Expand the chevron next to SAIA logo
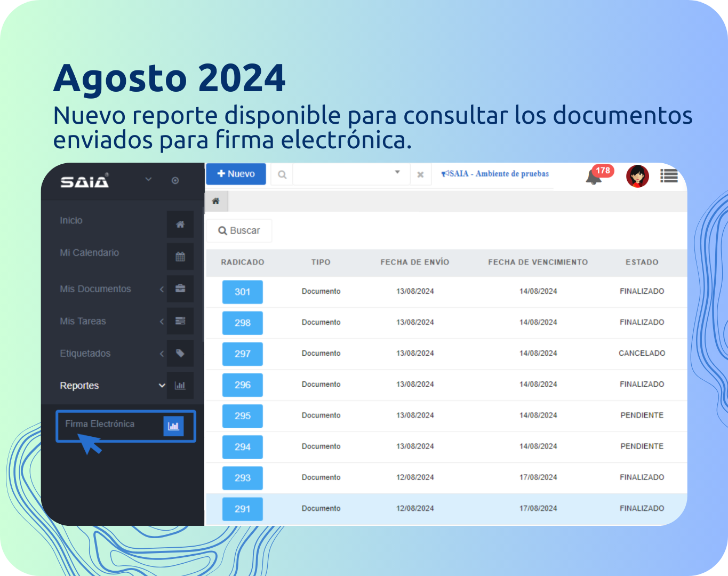728x576 pixels. click(x=149, y=179)
